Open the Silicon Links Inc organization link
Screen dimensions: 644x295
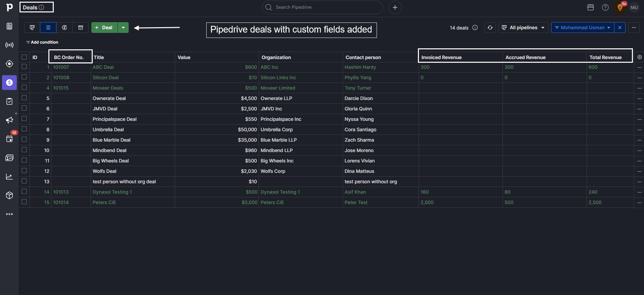(278, 78)
